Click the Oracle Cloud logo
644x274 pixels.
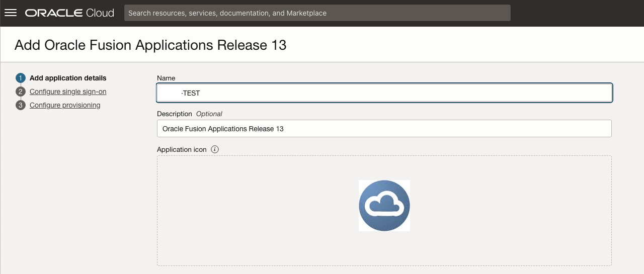(69, 13)
